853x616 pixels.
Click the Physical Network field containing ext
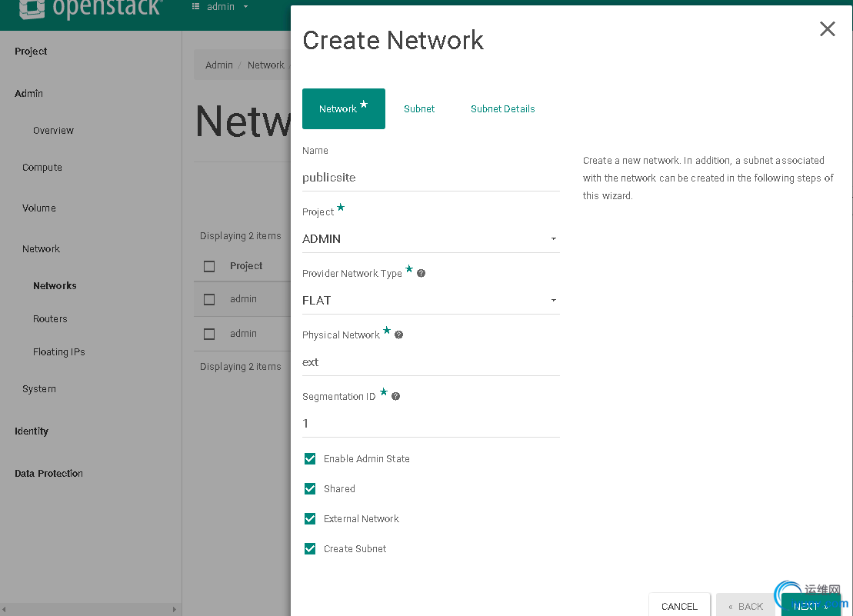pos(430,362)
